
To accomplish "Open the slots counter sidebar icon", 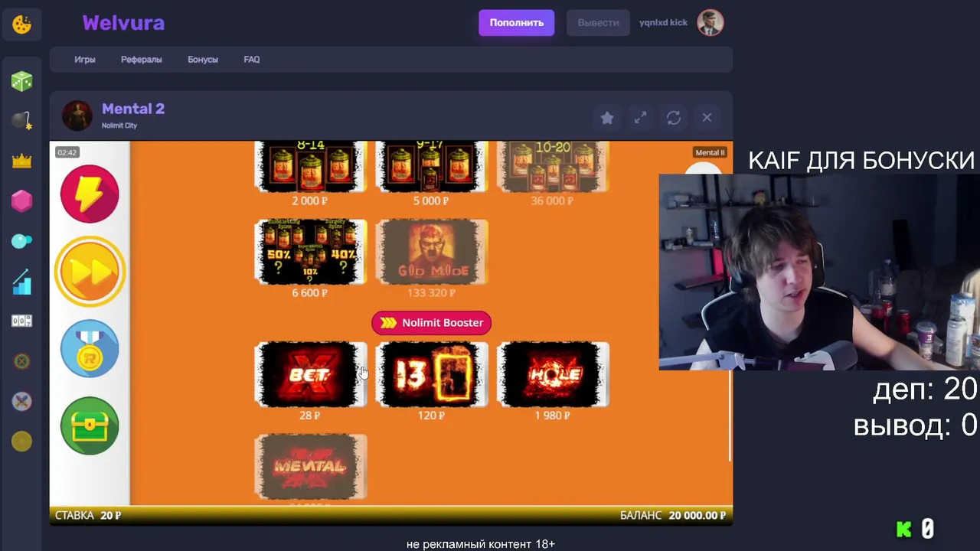I will click(21, 321).
